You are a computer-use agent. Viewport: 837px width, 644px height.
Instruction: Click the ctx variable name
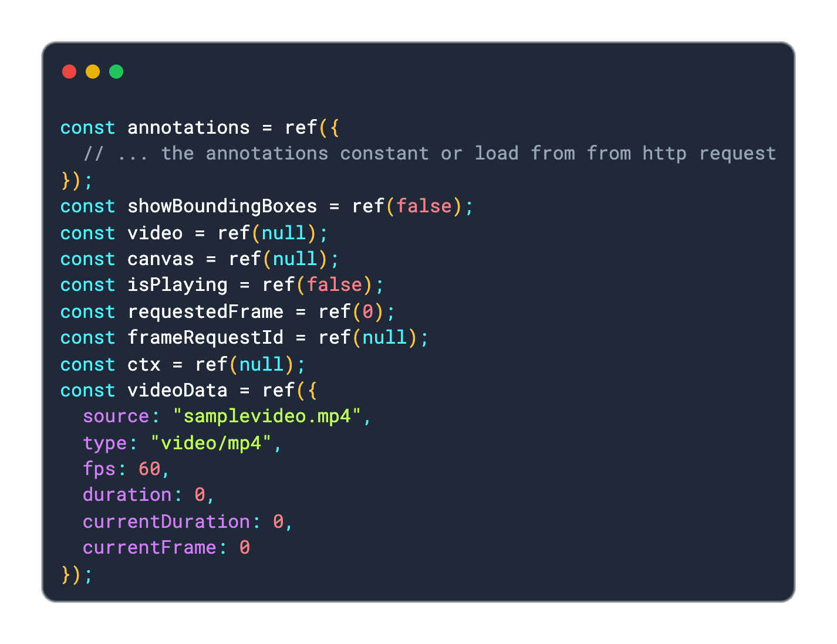[144, 364]
